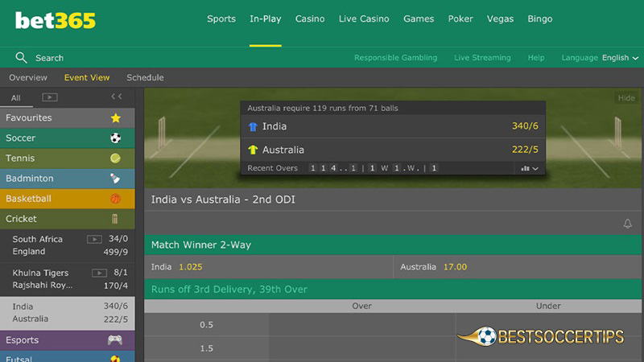Open live stream for Khulna Tigers match
The height and width of the screenshot is (362, 644).
[99, 273]
